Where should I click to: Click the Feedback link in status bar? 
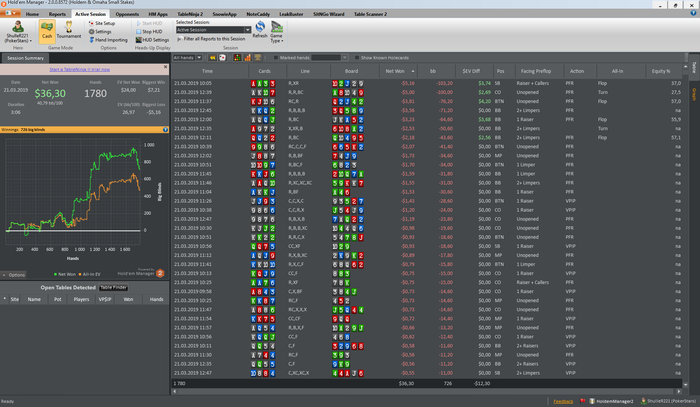pos(563,401)
